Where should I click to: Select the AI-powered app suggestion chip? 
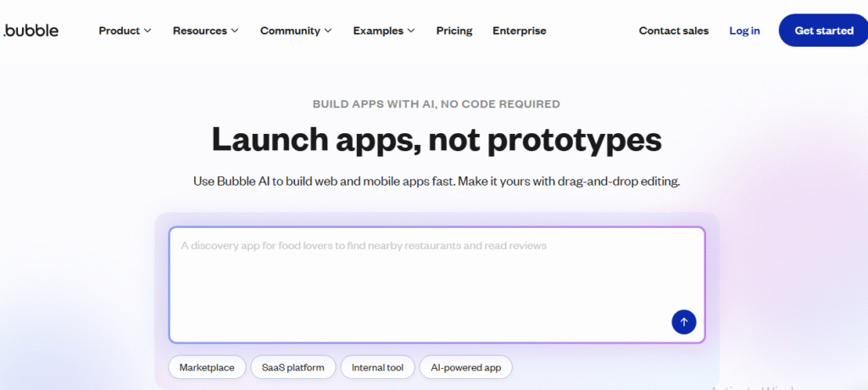tap(465, 367)
